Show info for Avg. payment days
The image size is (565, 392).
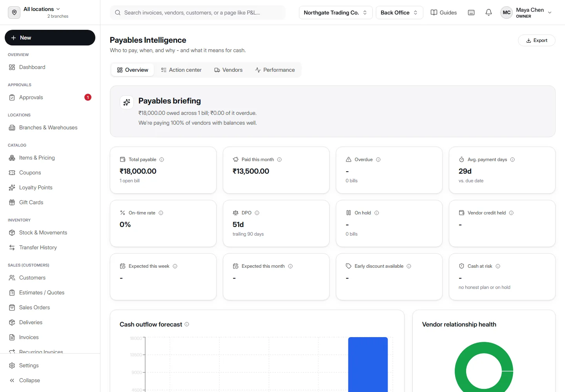512,160
